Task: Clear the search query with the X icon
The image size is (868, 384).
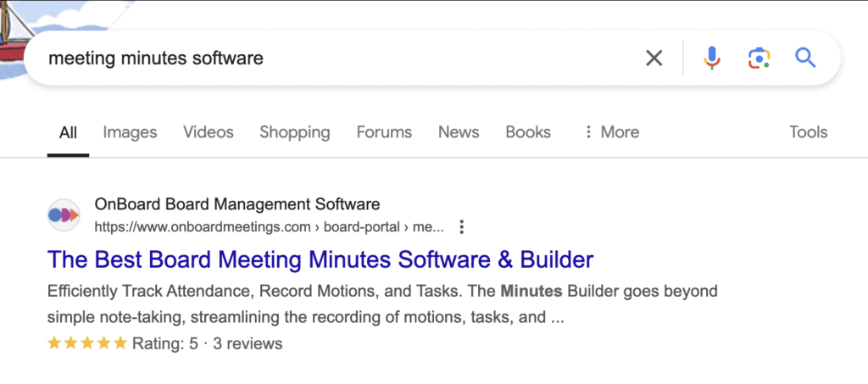Action: pos(654,58)
